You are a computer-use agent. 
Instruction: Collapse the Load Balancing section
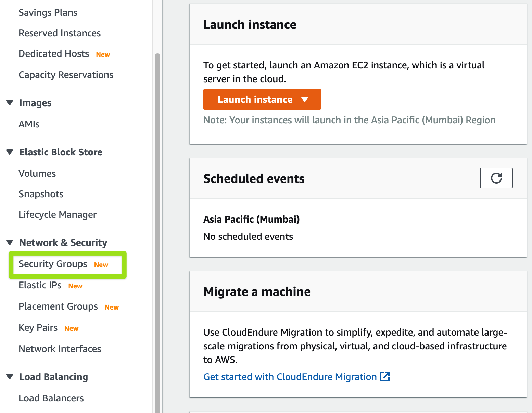[x=10, y=377]
